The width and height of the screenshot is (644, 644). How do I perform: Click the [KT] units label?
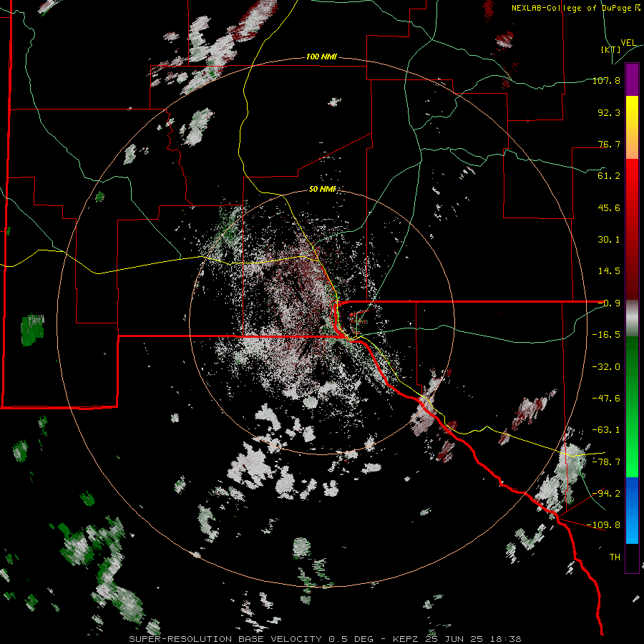click(611, 49)
